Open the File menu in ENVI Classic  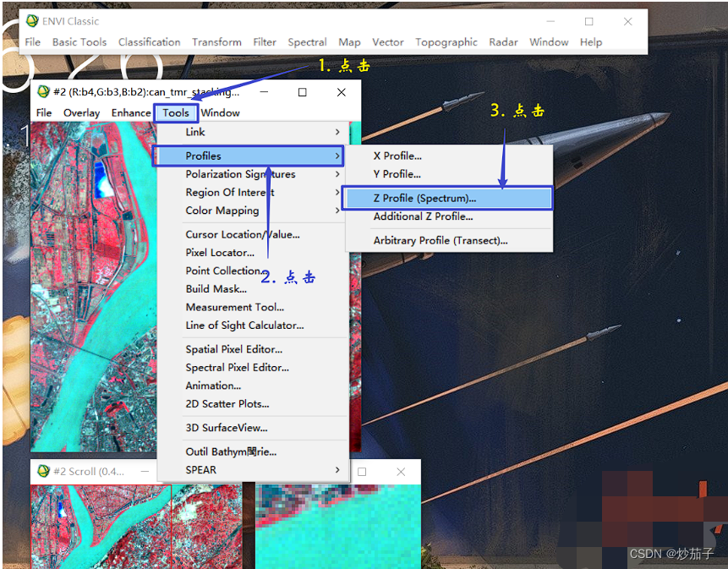tap(32, 42)
